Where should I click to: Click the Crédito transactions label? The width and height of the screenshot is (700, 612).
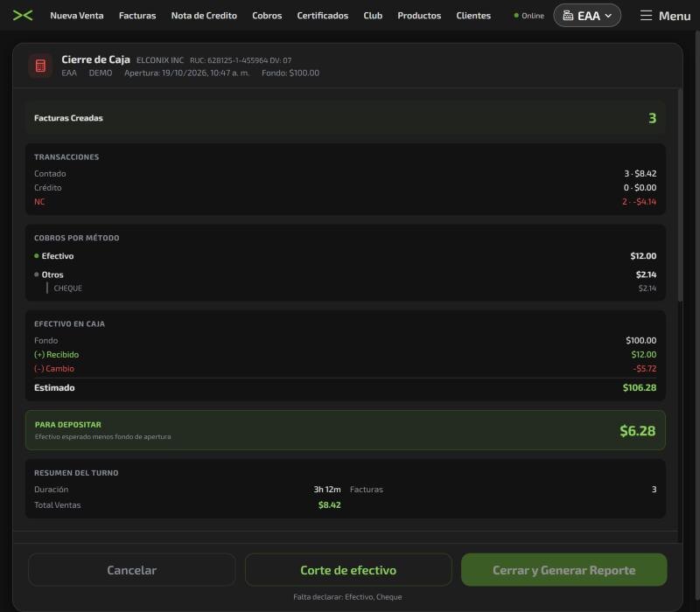pos(48,188)
